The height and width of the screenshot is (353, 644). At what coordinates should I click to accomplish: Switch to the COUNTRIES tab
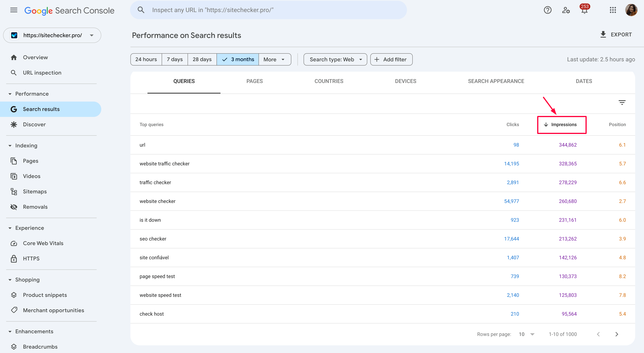point(329,81)
